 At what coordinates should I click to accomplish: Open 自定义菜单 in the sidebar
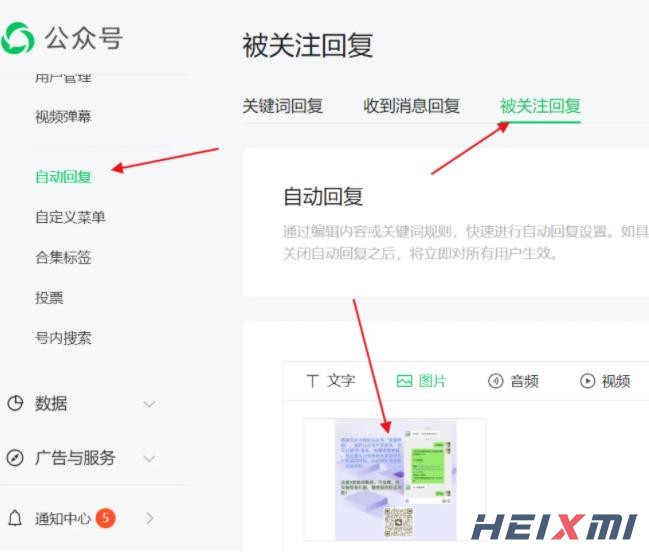[x=70, y=217]
